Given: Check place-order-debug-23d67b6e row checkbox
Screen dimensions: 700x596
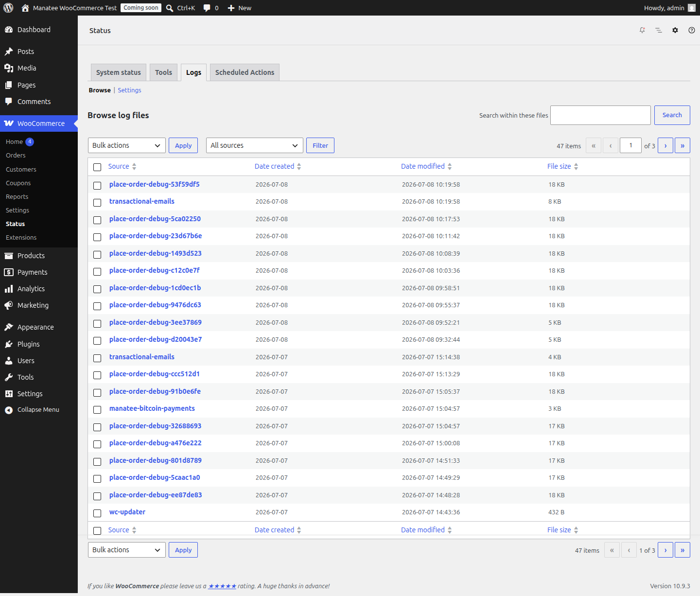Looking at the screenshot, I should 97,237.
